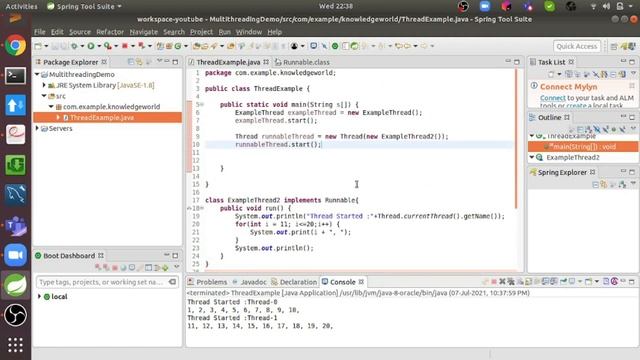Click the Open Perspective icon beside Quick Access
Viewport: 640px width, 360px height.
[613, 47]
